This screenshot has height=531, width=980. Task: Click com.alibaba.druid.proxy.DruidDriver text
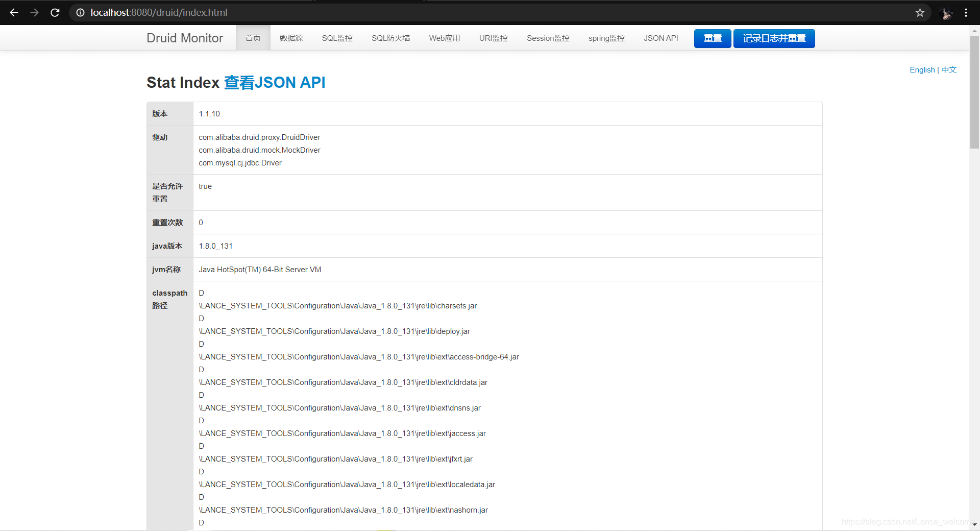[259, 137]
